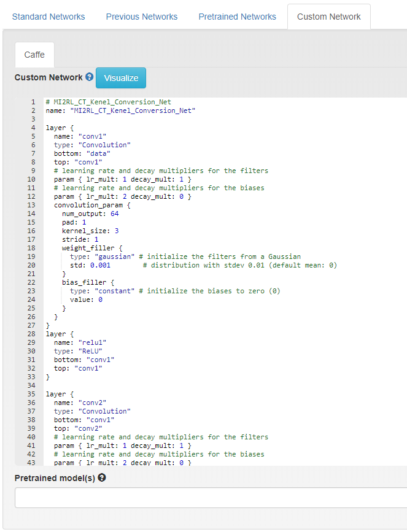The width and height of the screenshot is (407, 532).
Task: Activate the Custom Network tab
Action: click(329, 17)
